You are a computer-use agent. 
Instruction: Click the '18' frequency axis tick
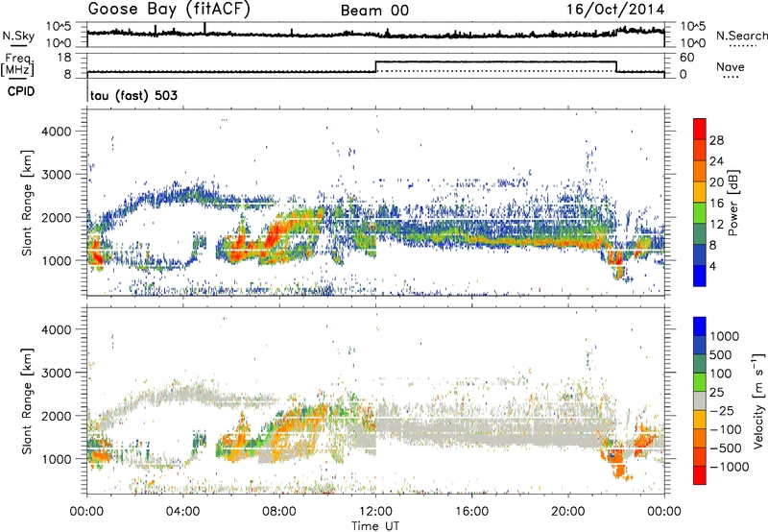pyautogui.click(x=64, y=58)
